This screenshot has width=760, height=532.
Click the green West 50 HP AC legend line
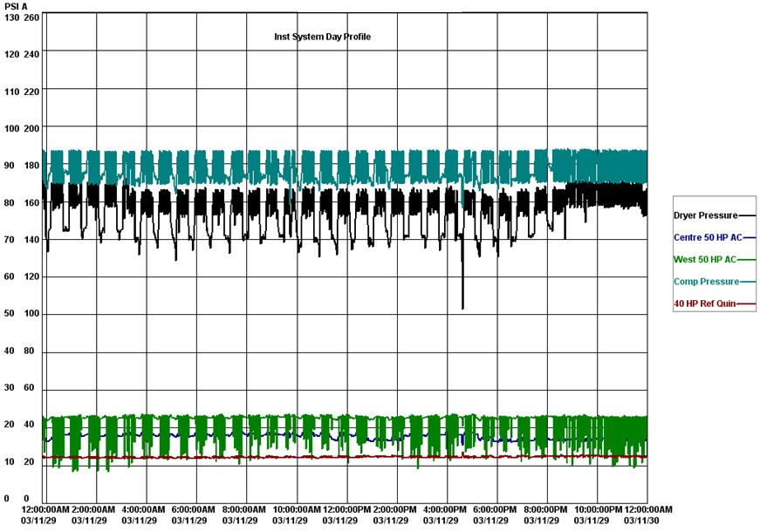pyautogui.click(x=746, y=260)
